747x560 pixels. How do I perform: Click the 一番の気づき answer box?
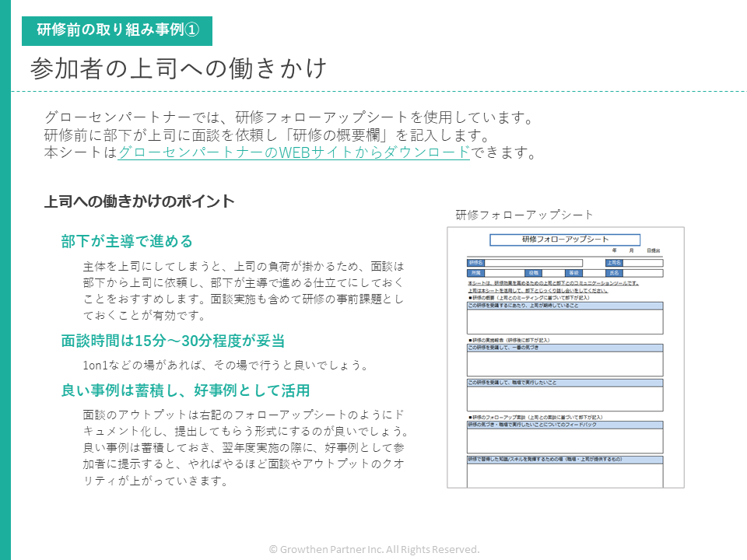pos(565,363)
